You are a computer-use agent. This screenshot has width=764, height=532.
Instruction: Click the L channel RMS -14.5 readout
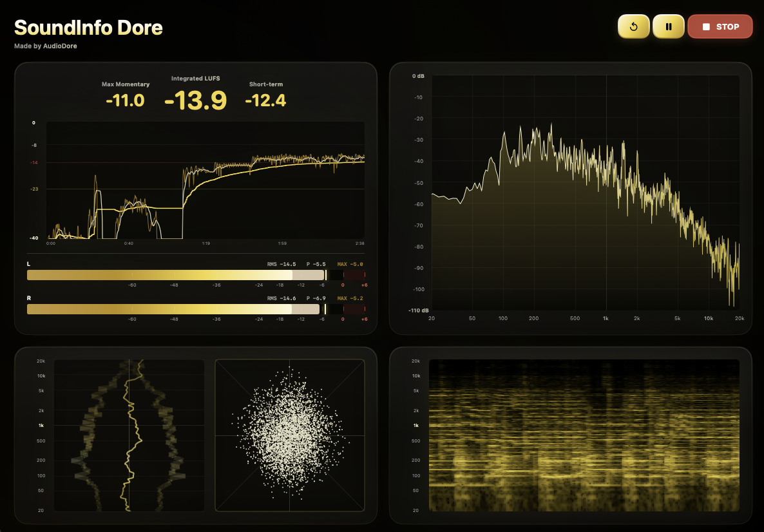click(281, 264)
